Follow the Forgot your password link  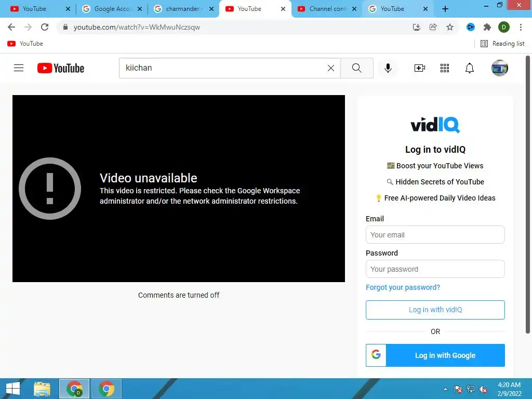[x=403, y=287]
